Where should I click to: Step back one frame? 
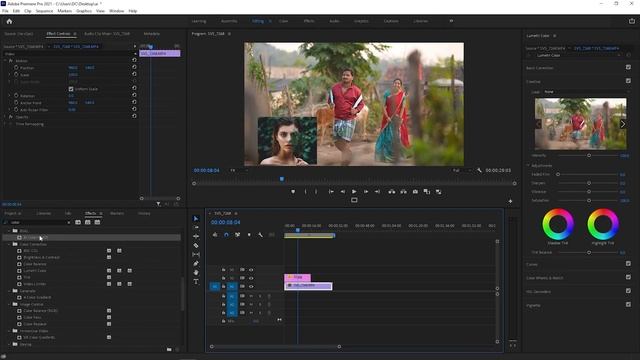coord(343,191)
